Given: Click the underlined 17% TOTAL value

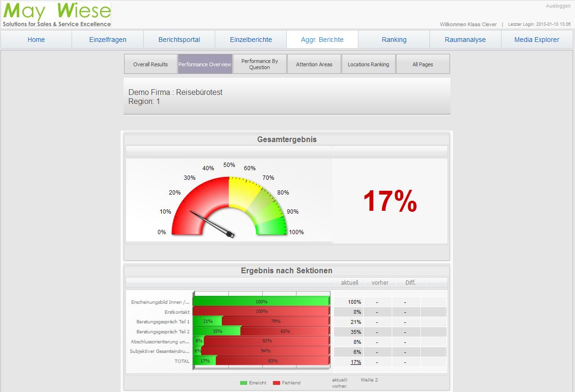Looking at the screenshot, I should 355,362.
